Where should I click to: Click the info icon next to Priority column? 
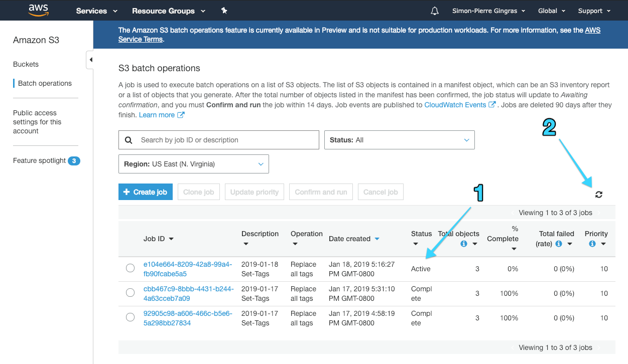593,244
